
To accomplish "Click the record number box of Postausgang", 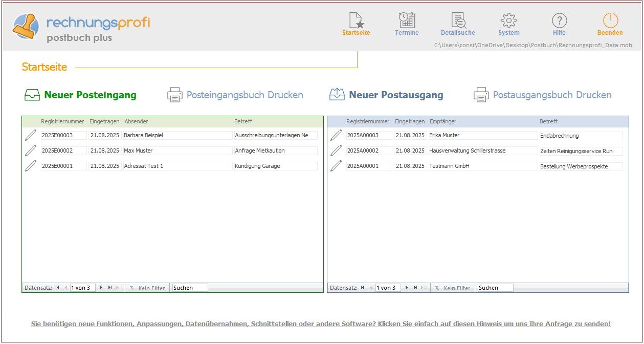I will pyautogui.click(x=388, y=288).
